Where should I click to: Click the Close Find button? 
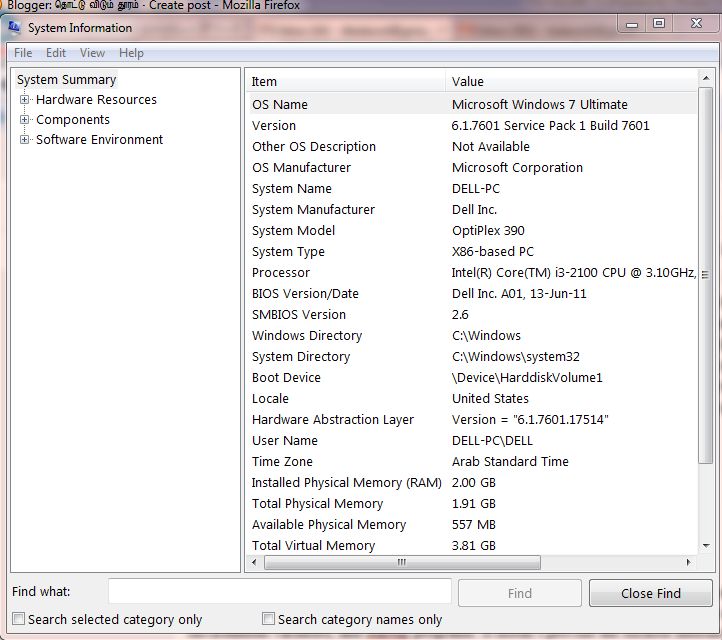[651, 593]
